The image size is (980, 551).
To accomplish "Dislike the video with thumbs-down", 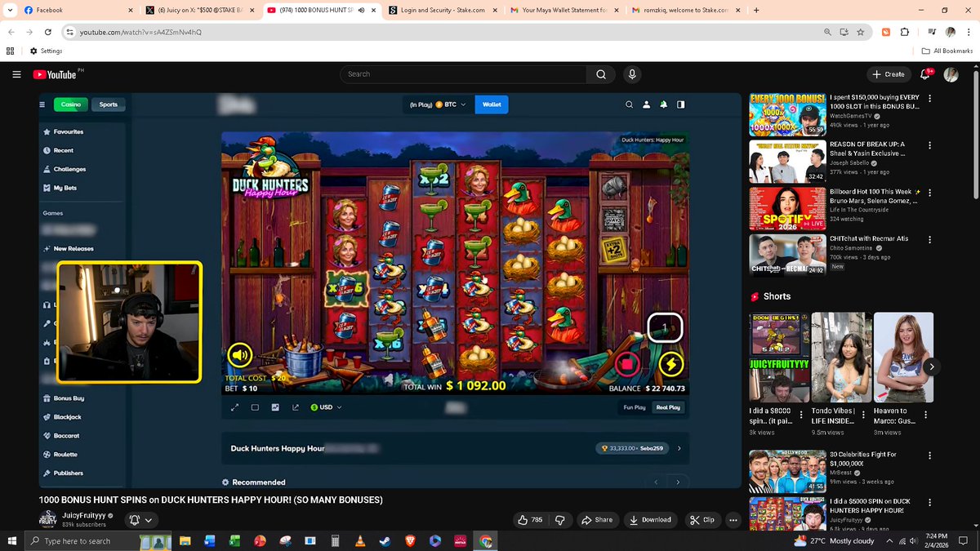I will click(560, 520).
